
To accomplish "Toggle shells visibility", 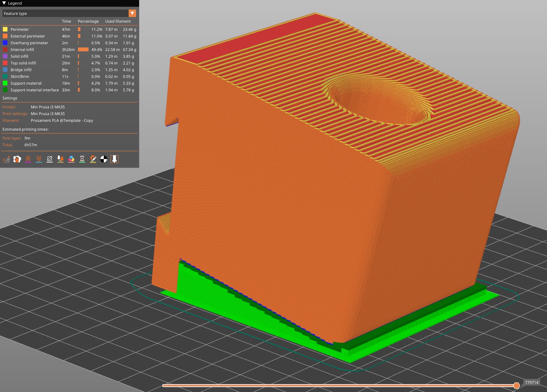I will click(114, 159).
